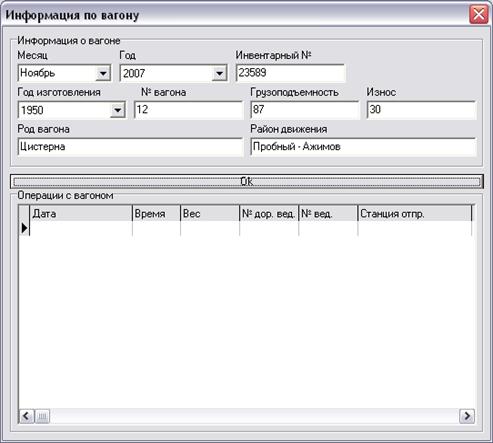Image resolution: width=493 pixels, height=443 pixels.
Task: Click the Станция отпр. column header
Action: tap(415, 213)
